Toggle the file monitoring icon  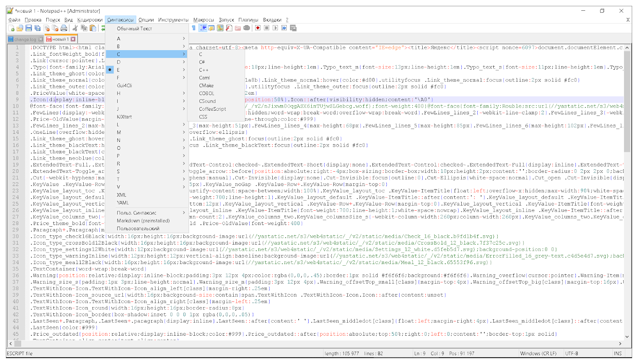coord(247,28)
